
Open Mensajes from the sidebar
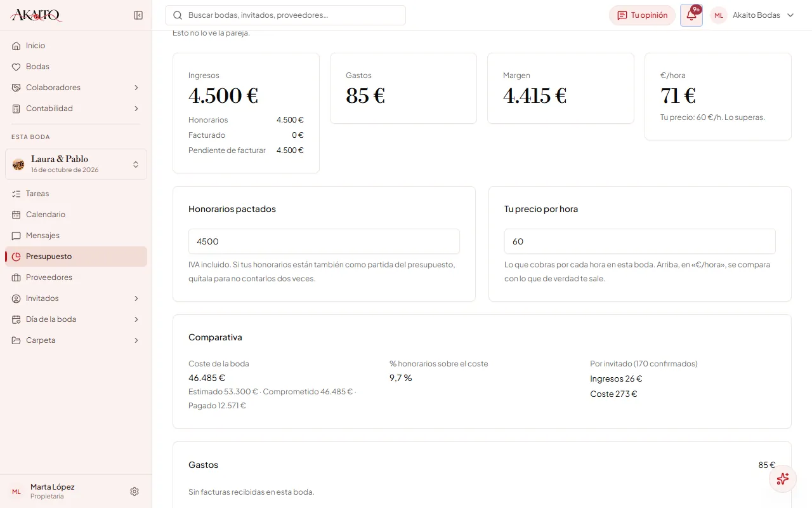[x=76, y=236]
